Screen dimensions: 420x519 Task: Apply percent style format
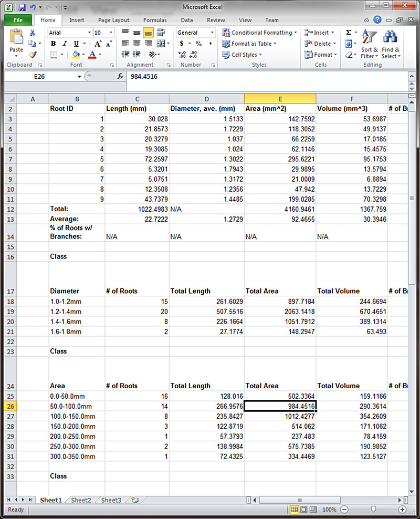pyautogui.click(x=198, y=44)
